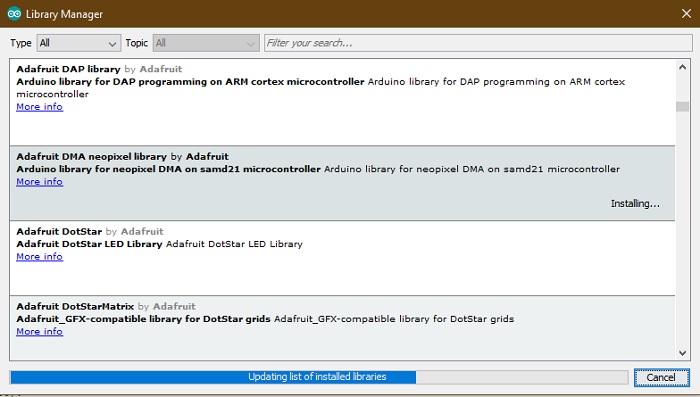Click the Type label
Screen dimensions: 700x397
click(x=21, y=43)
